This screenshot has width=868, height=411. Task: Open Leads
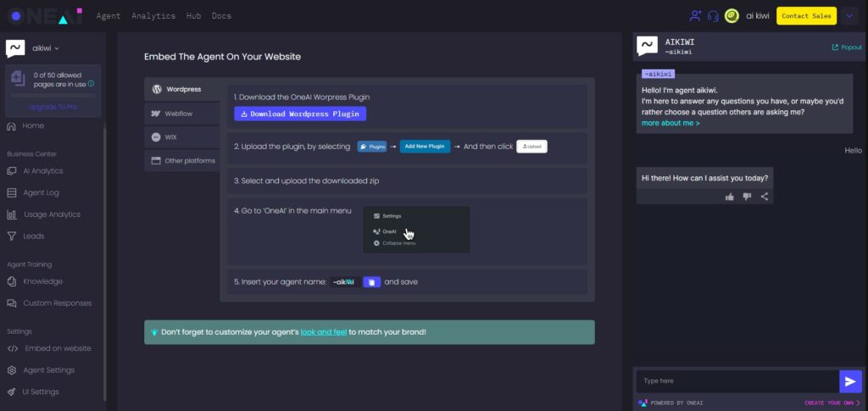25,236
